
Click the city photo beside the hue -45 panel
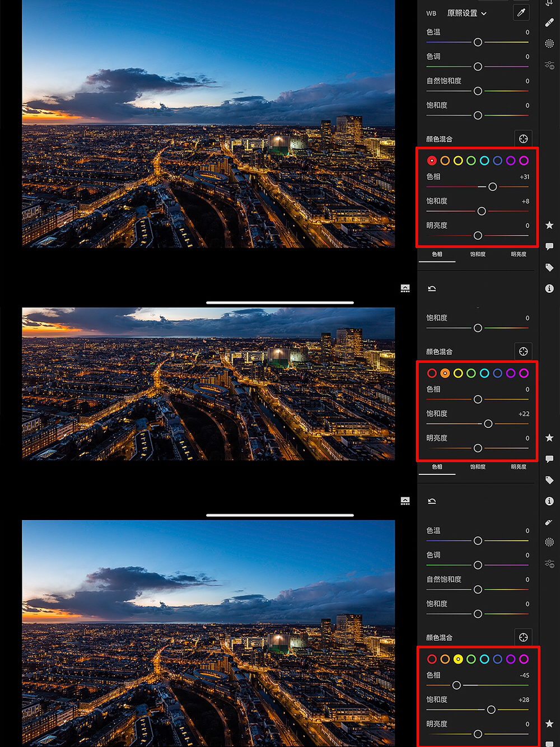[x=208, y=633]
